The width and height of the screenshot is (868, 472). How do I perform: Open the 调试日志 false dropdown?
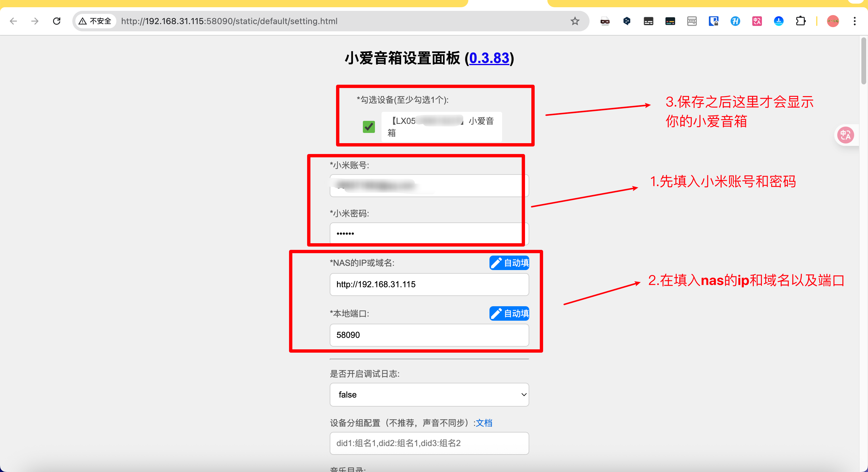tap(429, 395)
